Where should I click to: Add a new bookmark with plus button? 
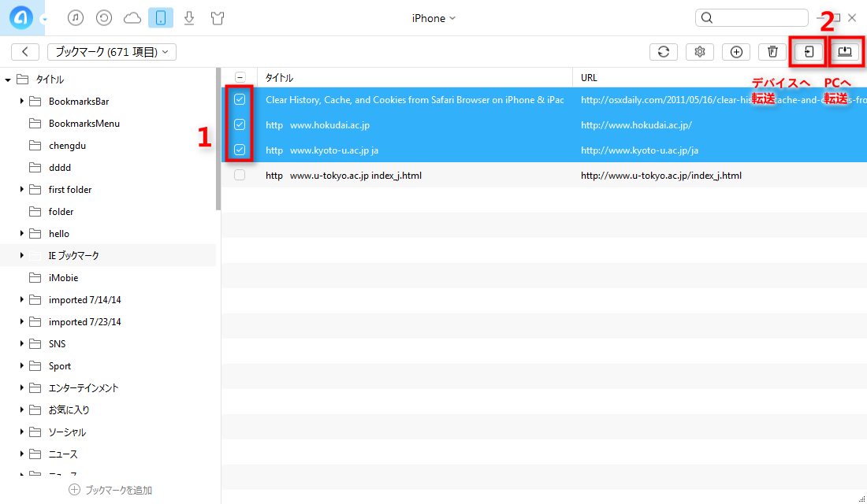click(x=736, y=52)
